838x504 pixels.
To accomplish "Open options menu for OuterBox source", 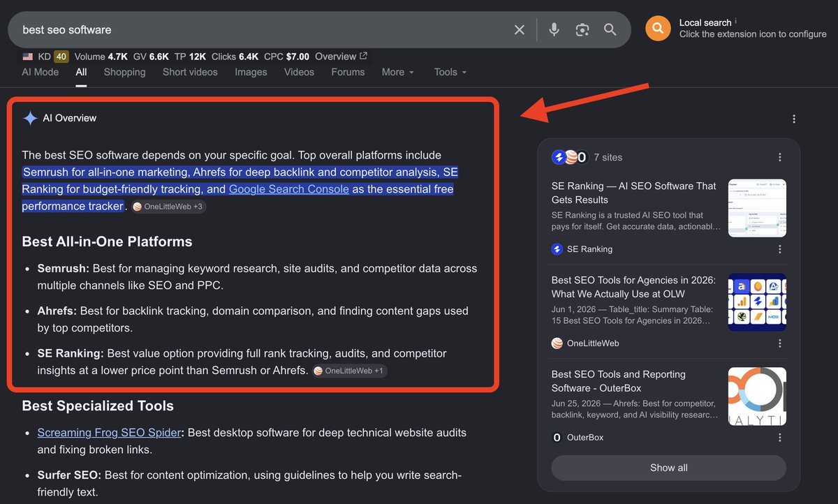I will click(780, 438).
